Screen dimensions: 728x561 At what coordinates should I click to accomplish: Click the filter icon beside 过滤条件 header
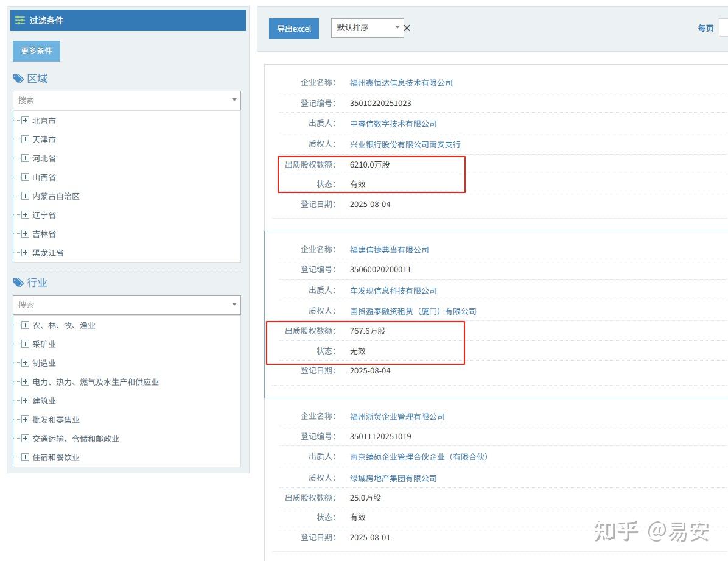coord(19,20)
